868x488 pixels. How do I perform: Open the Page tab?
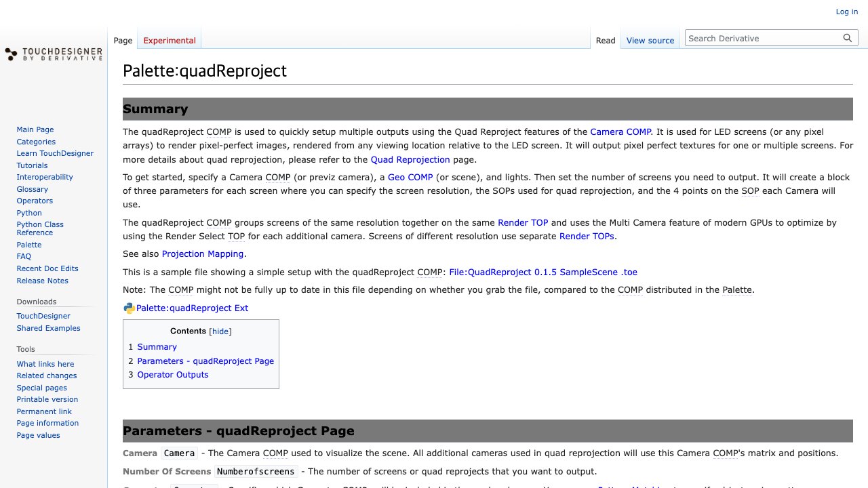click(x=123, y=41)
